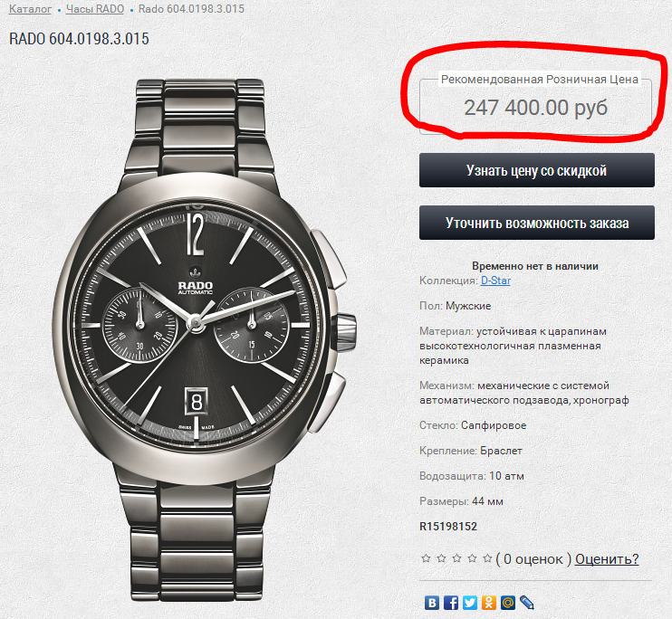Click the RADO 604.0198.3.015 heading
Viewport: 672px width, 619px height.
79,39
